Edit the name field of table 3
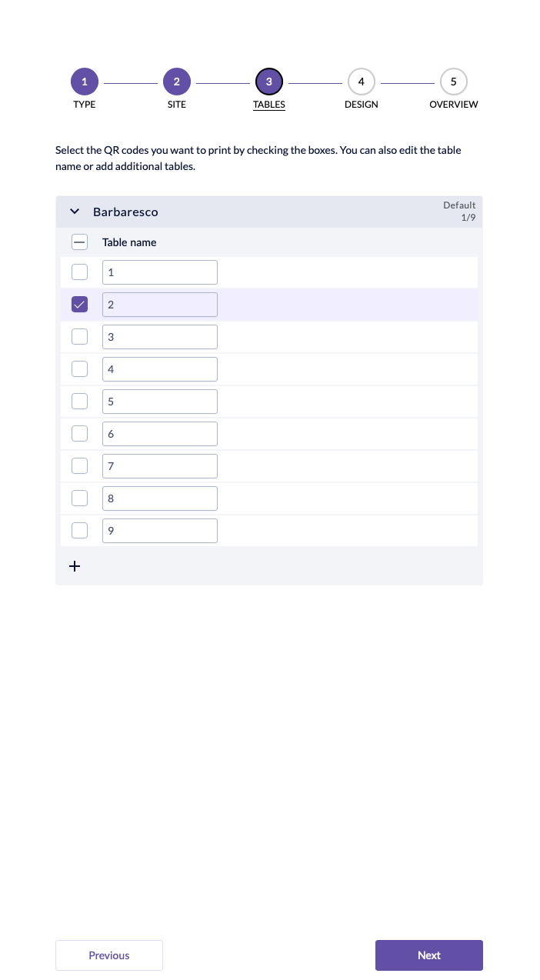 tap(160, 337)
